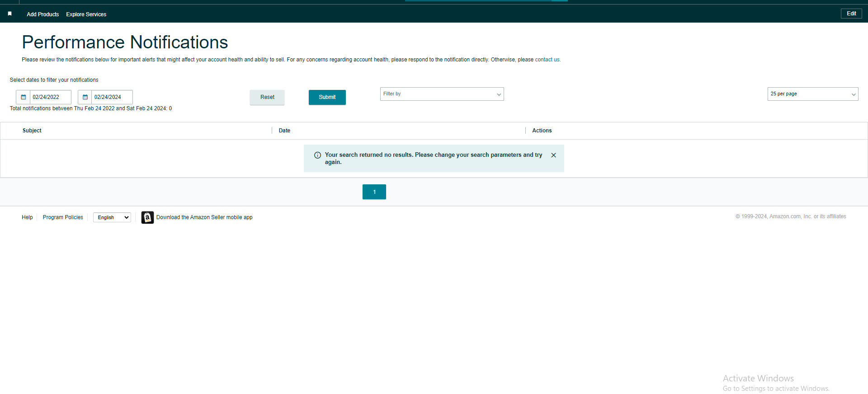The width and height of the screenshot is (868, 394).
Task: Open the contact us link
Action: tap(547, 60)
